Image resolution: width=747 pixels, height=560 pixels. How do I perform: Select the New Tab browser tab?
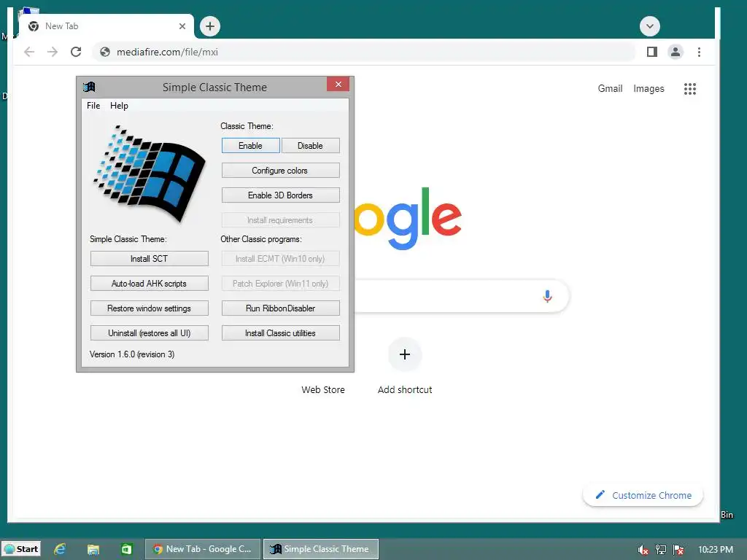[106, 26]
